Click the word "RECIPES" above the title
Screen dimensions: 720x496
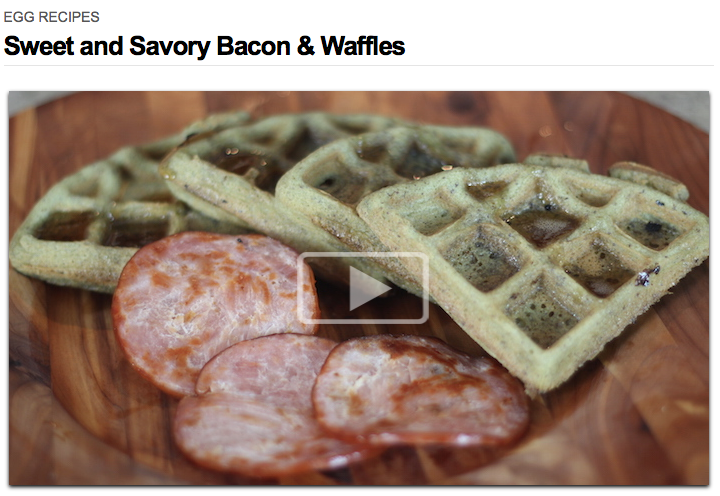click(x=69, y=17)
